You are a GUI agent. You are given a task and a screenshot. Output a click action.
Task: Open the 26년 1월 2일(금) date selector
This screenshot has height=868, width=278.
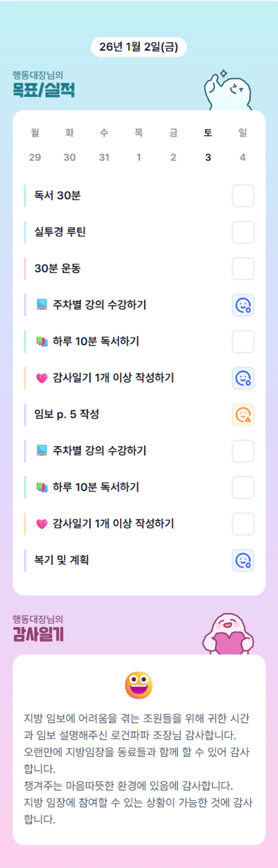coord(138,47)
